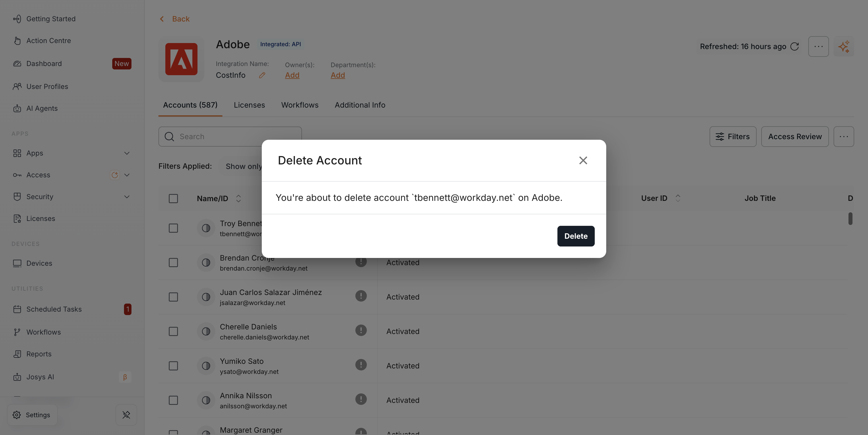868x435 pixels.
Task: Open Action Centre hand icon
Action: pos(17,41)
